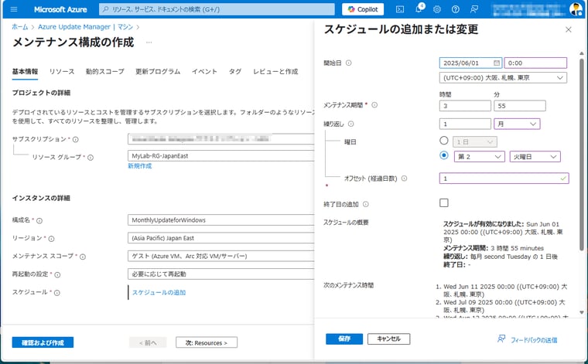Open the 火曜日 weekday dropdown
588x364 pixels.
tap(535, 157)
